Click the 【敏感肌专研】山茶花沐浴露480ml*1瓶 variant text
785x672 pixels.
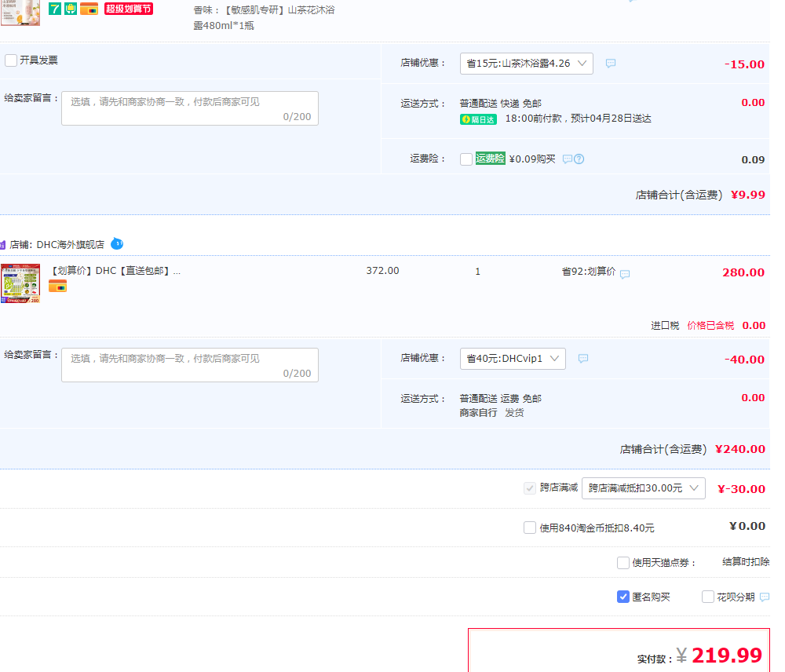click(265, 17)
